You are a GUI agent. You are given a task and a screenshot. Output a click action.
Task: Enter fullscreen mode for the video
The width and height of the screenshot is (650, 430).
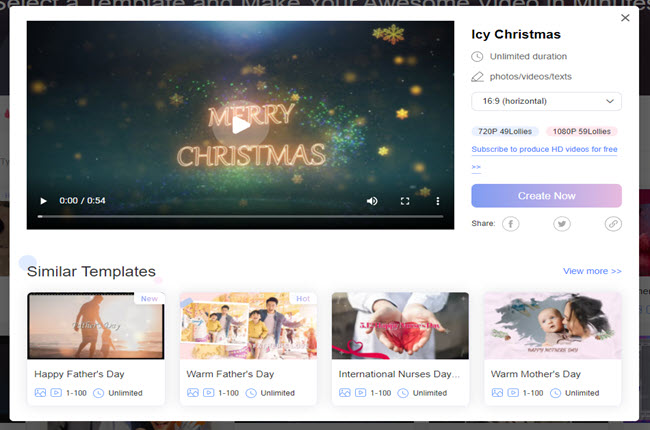coord(405,201)
